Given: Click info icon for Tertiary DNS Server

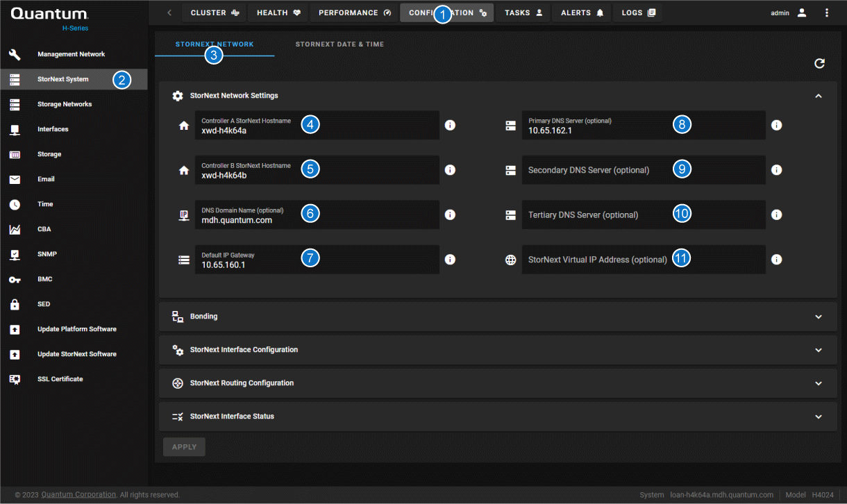Looking at the screenshot, I should click(777, 215).
